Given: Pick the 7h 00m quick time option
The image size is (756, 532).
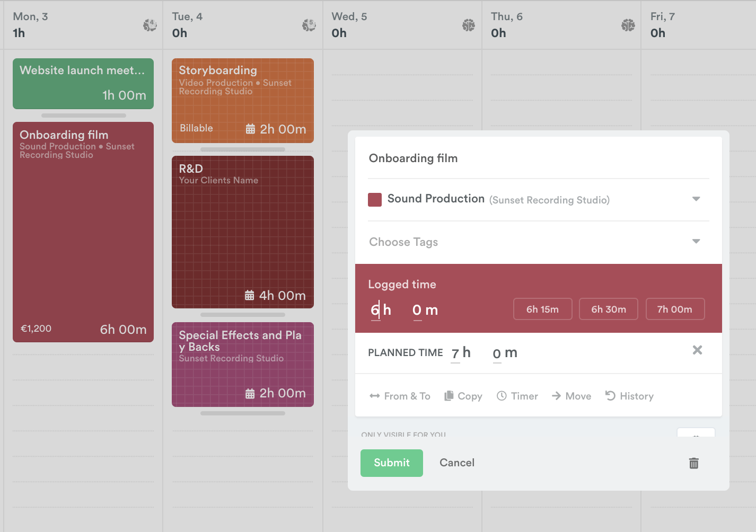Looking at the screenshot, I should 674,309.
